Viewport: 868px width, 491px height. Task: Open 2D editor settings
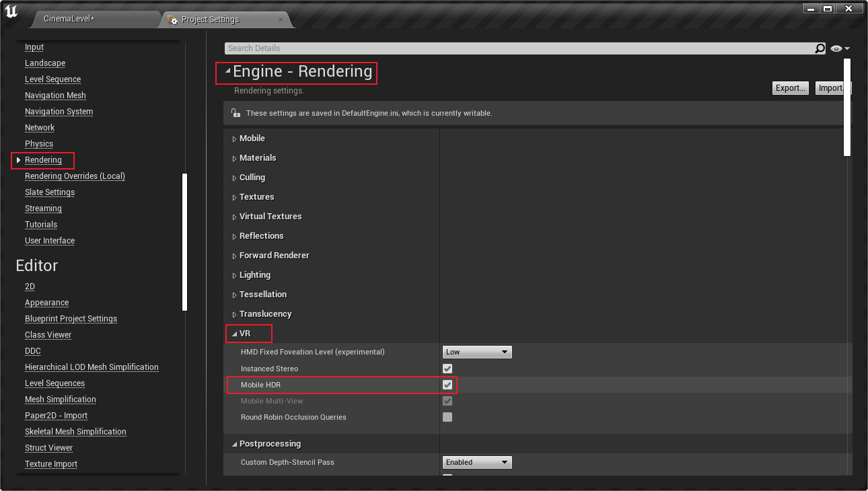(x=30, y=287)
